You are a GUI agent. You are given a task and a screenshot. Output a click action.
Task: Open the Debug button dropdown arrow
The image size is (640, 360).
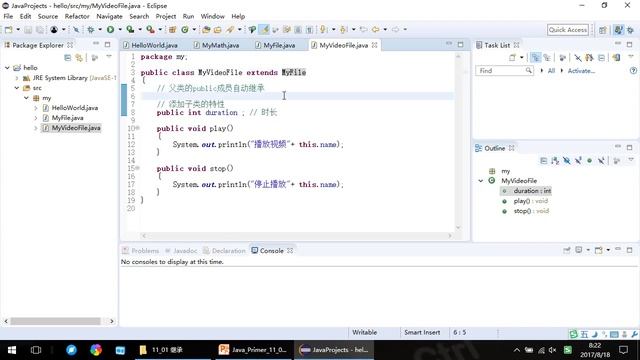[x=100, y=29]
